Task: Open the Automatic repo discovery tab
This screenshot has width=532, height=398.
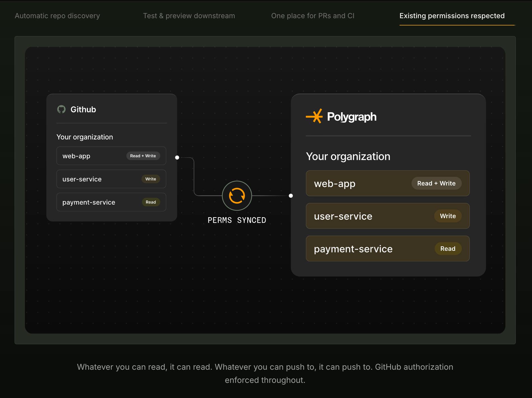Action: pos(57,16)
